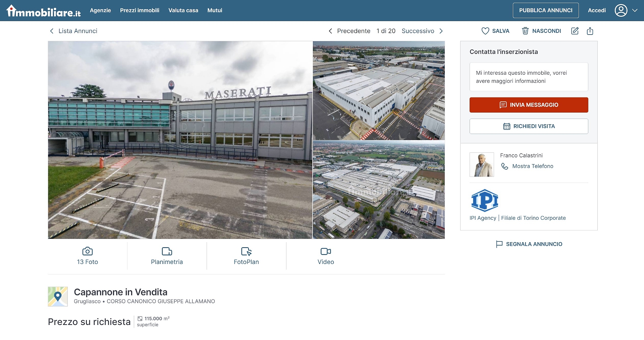Open the Prezzi immobili menu

(140, 10)
